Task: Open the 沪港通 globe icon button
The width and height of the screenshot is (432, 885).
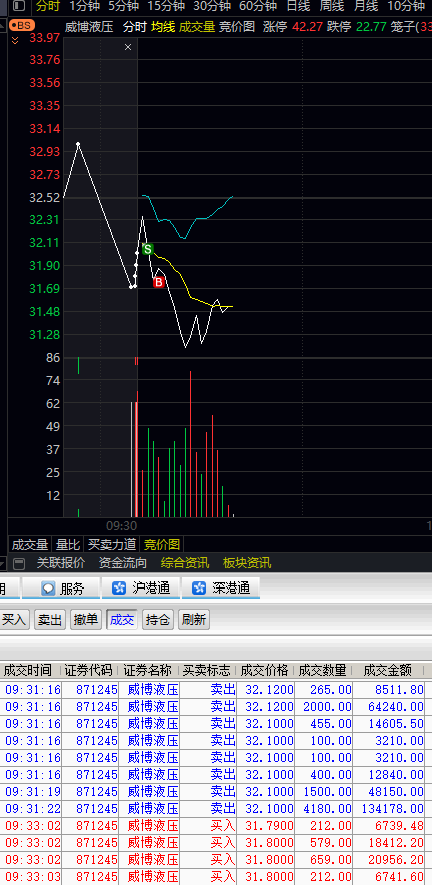Action: coord(119,588)
